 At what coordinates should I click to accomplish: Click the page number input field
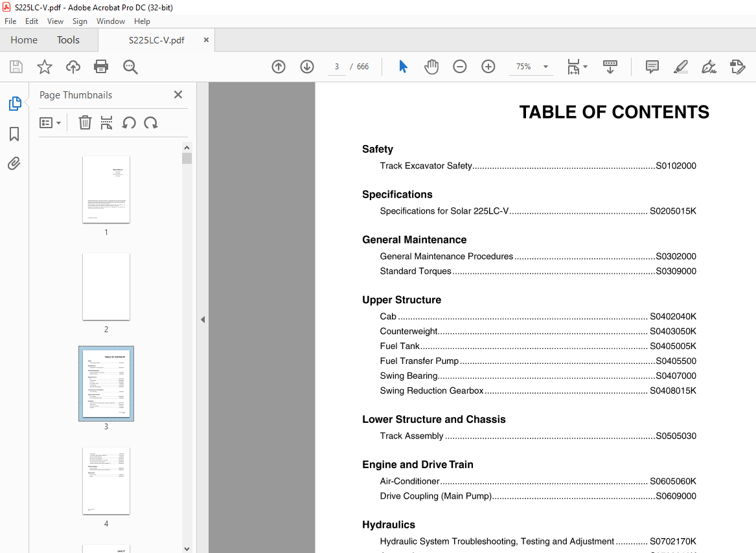pyautogui.click(x=336, y=67)
